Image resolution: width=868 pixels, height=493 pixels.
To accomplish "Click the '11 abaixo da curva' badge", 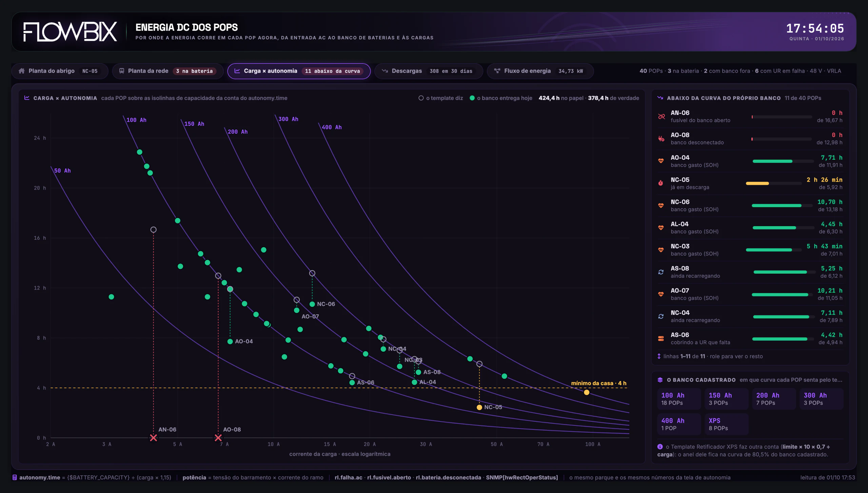I will click(x=332, y=71).
